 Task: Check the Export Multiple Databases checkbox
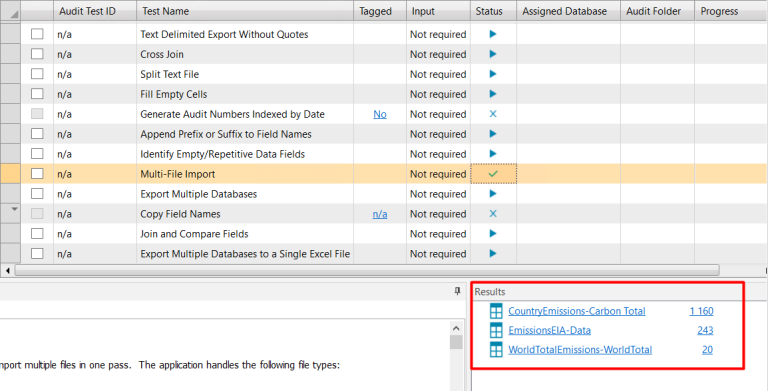click(x=37, y=194)
